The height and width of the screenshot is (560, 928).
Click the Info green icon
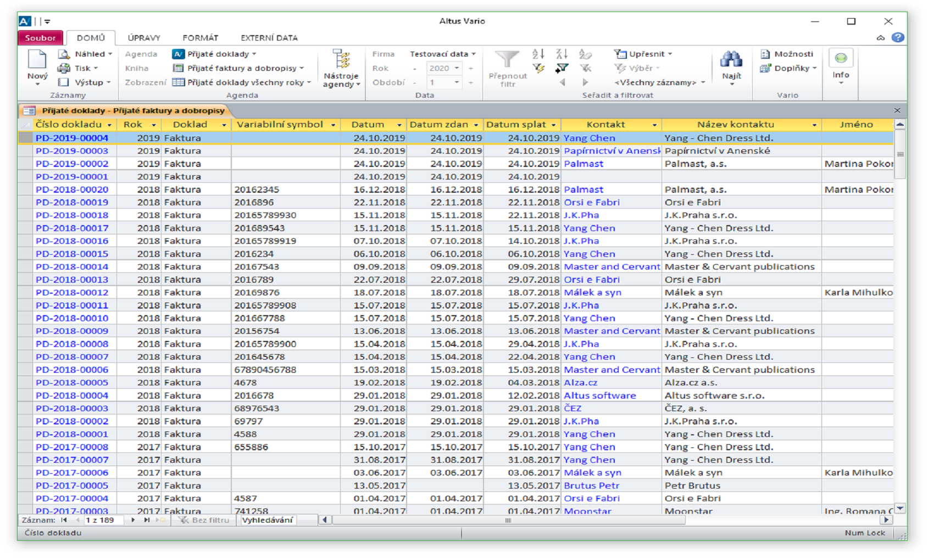pyautogui.click(x=841, y=58)
